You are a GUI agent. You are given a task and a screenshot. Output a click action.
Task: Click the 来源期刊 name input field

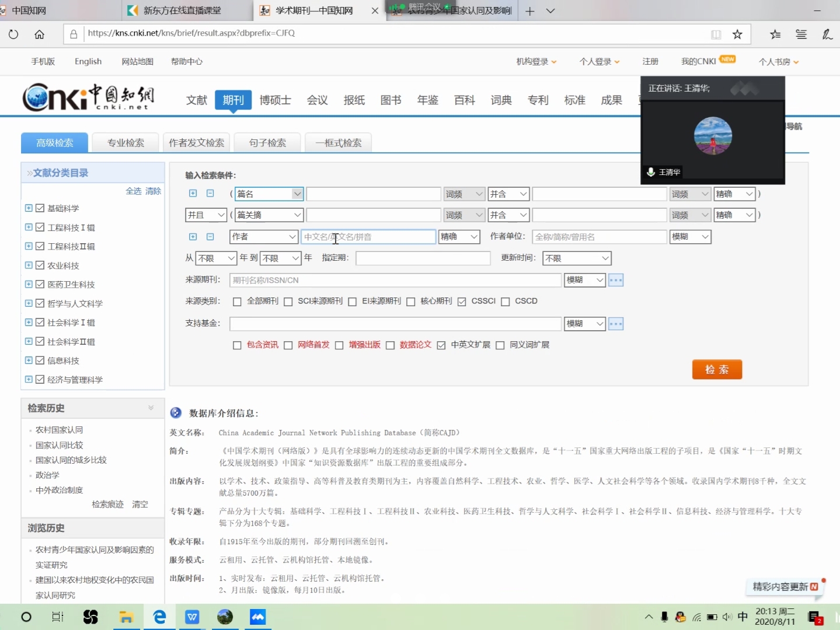tap(396, 280)
